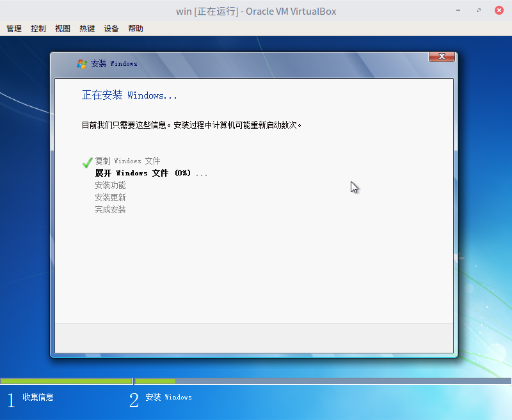Open the 帮助 menu
Image resolution: width=512 pixels, height=420 pixels.
[x=136, y=29]
